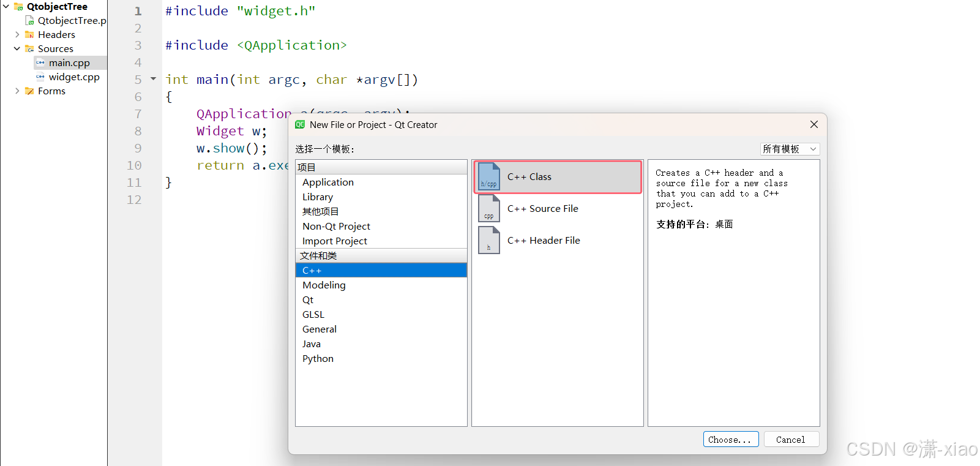
Task: Open the 所有模板 template filter dropdown
Action: click(790, 149)
